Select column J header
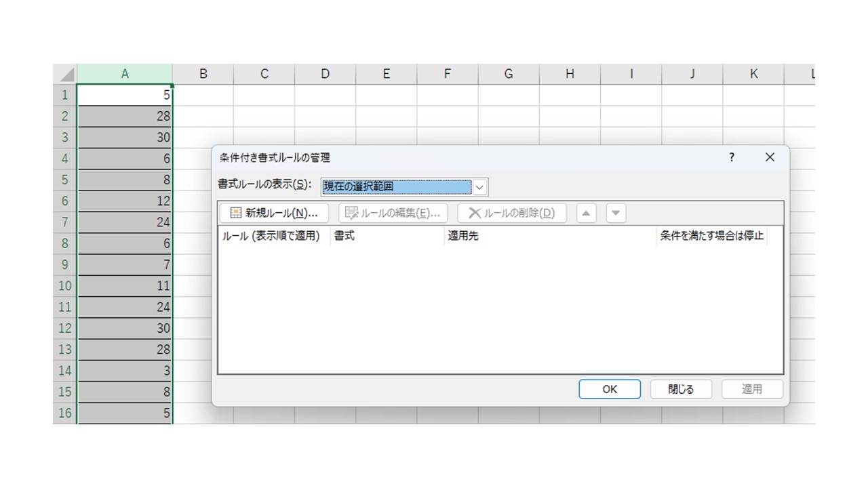The width and height of the screenshot is (868, 488). tap(692, 74)
